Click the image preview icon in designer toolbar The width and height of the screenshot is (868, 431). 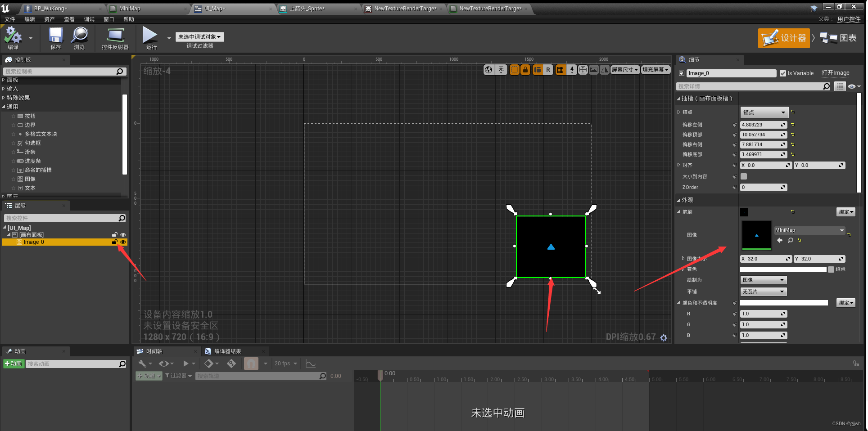tap(594, 70)
